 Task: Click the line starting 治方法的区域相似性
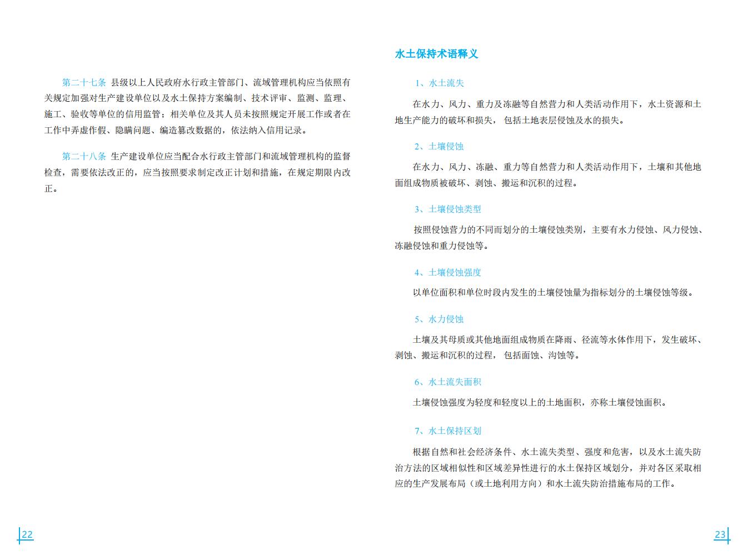548,468
